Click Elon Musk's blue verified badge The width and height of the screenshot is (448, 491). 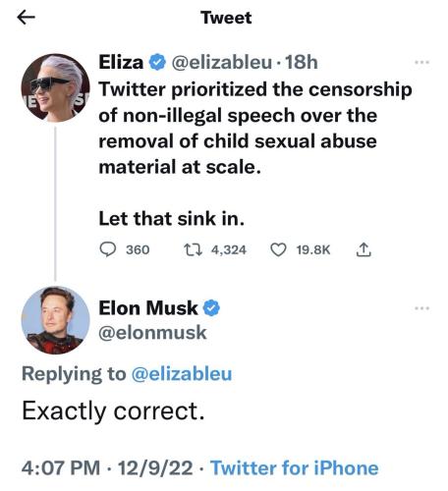[211, 308]
